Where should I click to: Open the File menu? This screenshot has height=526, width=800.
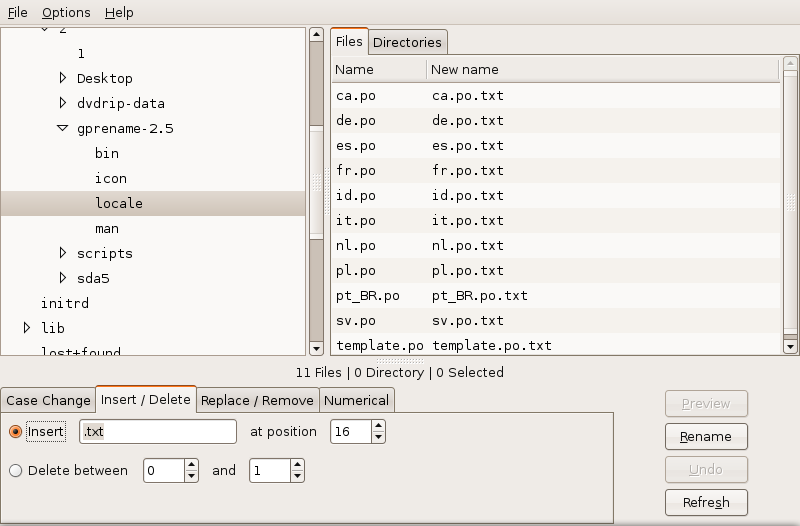click(18, 13)
